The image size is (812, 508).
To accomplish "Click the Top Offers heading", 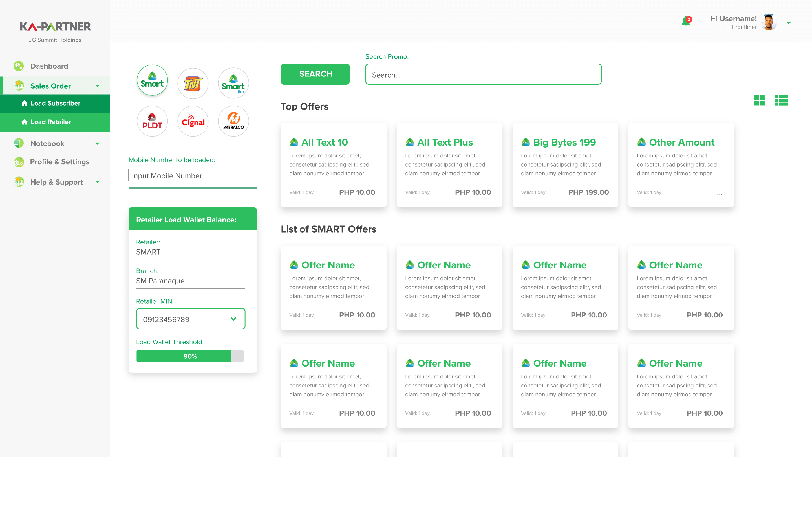I will (304, 106).
